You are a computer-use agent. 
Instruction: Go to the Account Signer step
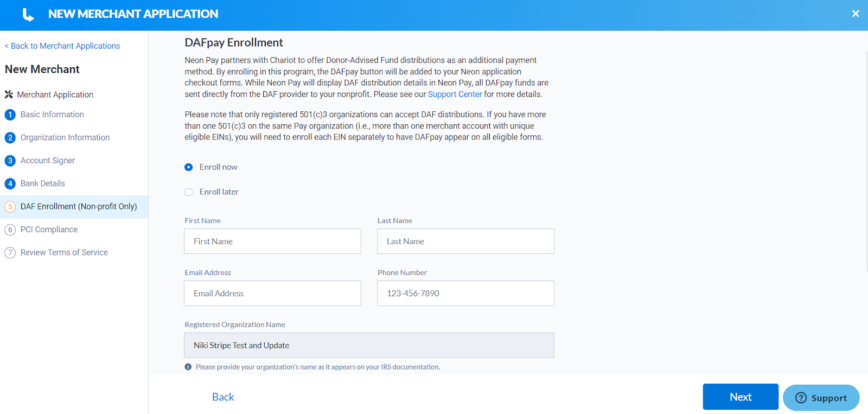click(x=48, y=161)
